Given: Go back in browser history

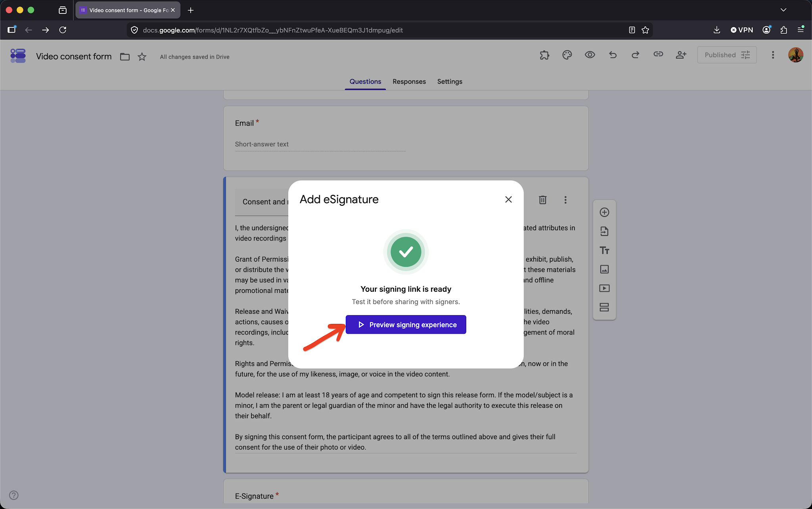Looking at the screenshot, I should 29,30.
